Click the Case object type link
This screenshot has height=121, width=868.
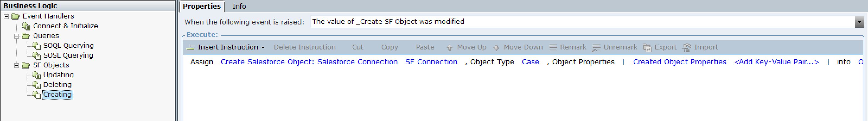[x=530, y=62]
